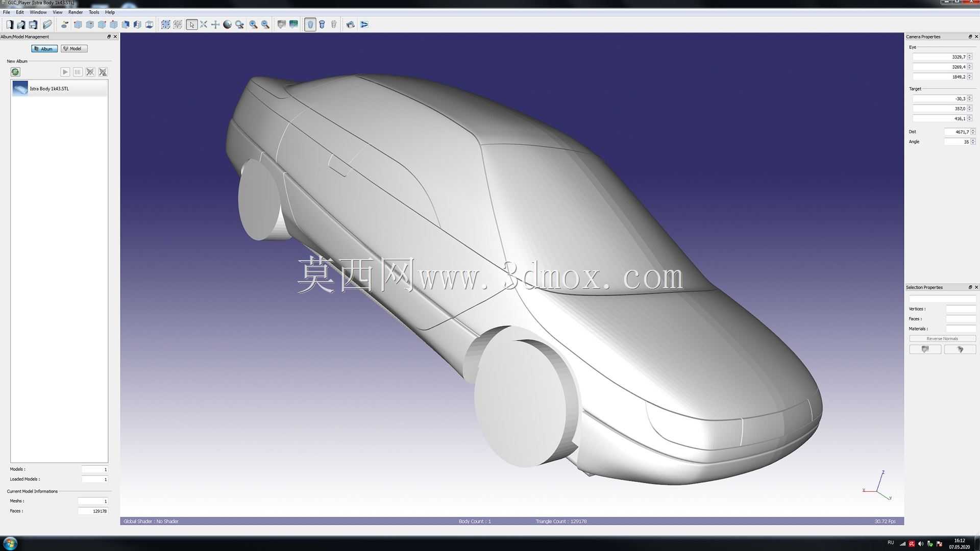Click the isometric view toolbar icon
Image resolution: width=980 pixels, height=551 pixels.
pos(65,24)
